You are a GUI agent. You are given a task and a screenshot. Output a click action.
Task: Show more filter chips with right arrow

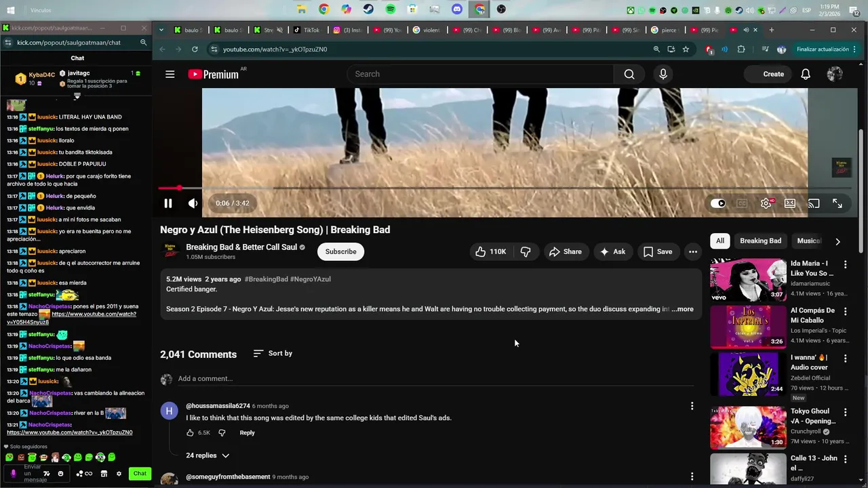(837, 241)
